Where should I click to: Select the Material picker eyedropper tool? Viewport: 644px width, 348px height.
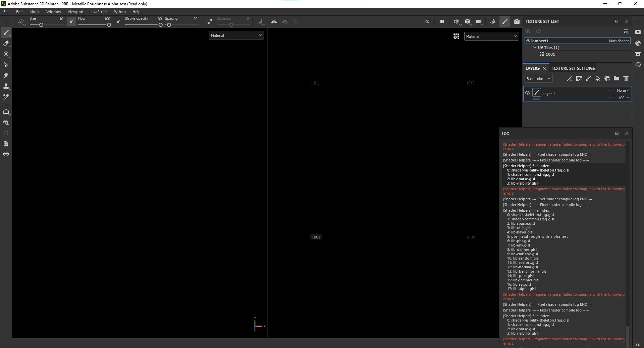point(6,97)
